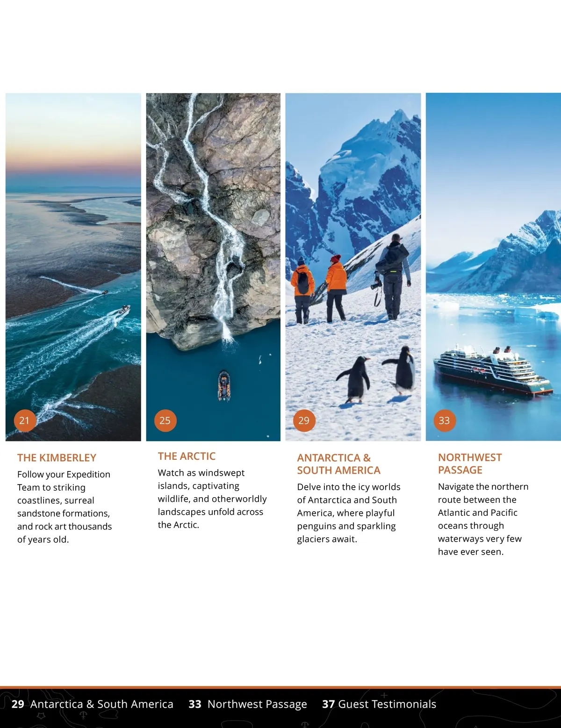Select ANTARCTICA & SOUTH AMERICA heading

point(338,464)
